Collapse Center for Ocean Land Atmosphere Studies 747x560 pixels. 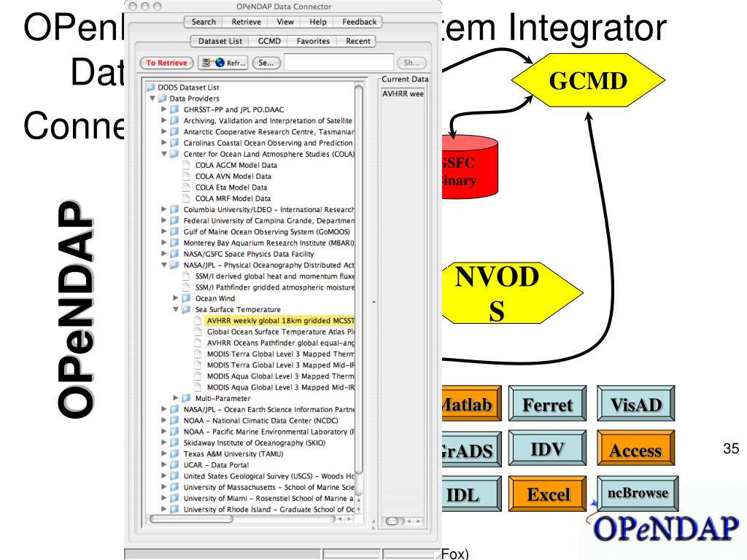[x=164, y=154]
